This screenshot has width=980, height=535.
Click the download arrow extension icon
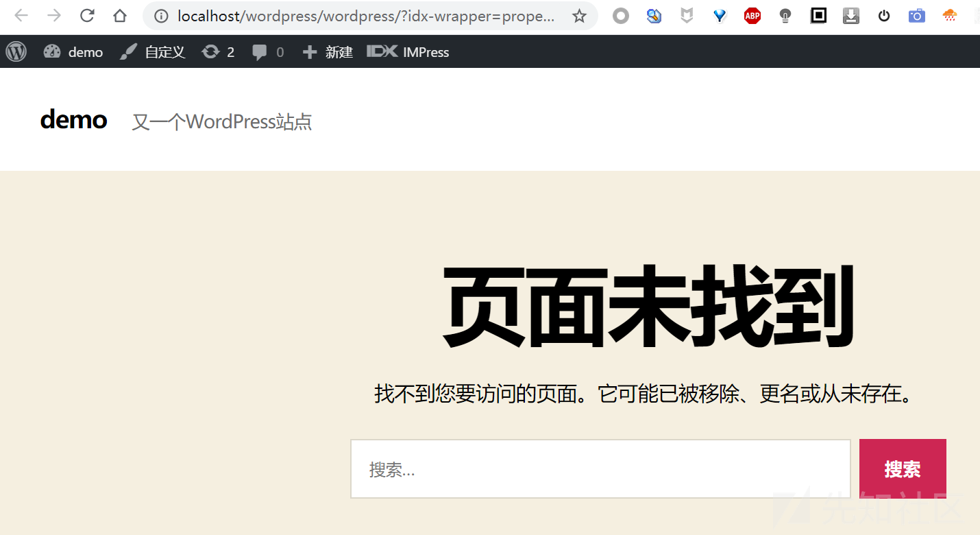tap(851, 16)
